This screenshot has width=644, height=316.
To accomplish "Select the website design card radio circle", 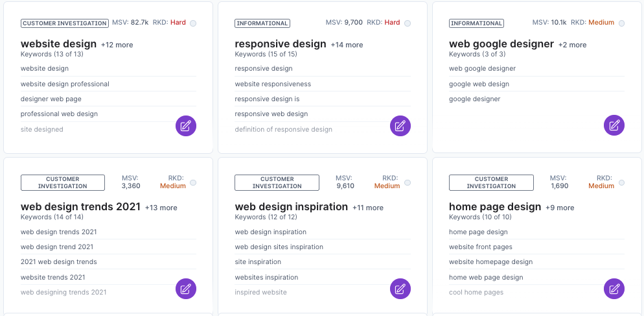I will pos(193,23).
